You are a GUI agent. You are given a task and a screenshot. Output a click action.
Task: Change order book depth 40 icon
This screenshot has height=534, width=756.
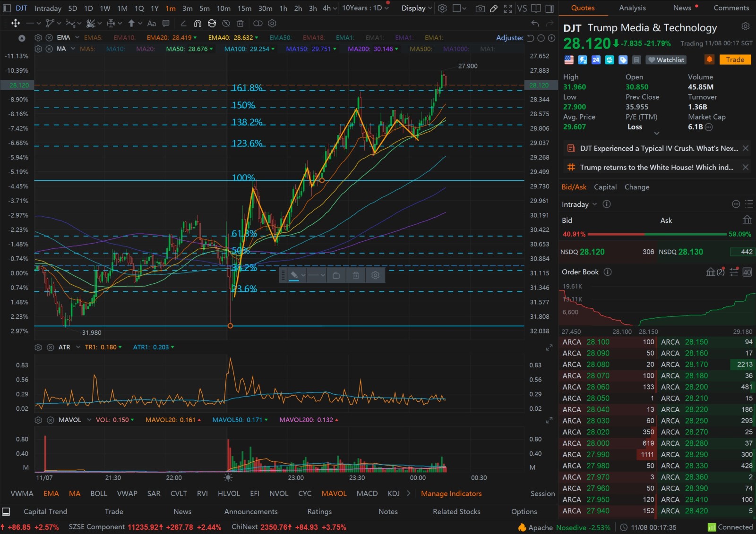tap(747, 272)
